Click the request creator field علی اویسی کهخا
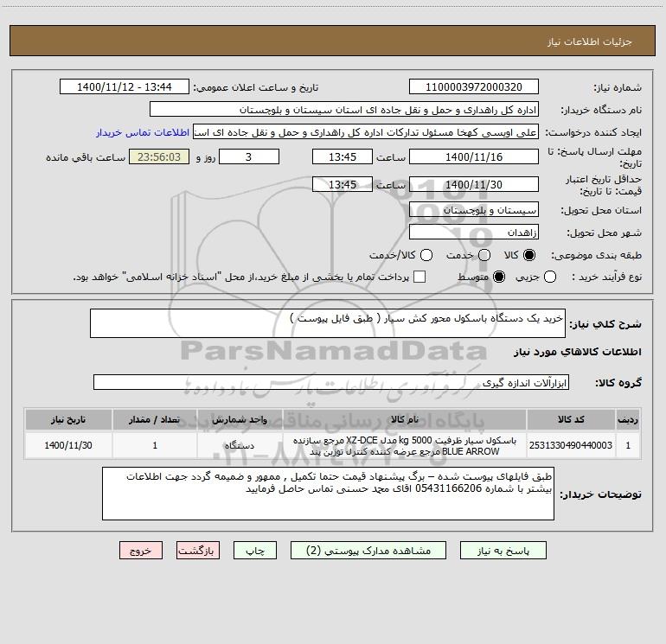This screenshot has height=644, width=666. coord(366,132)
